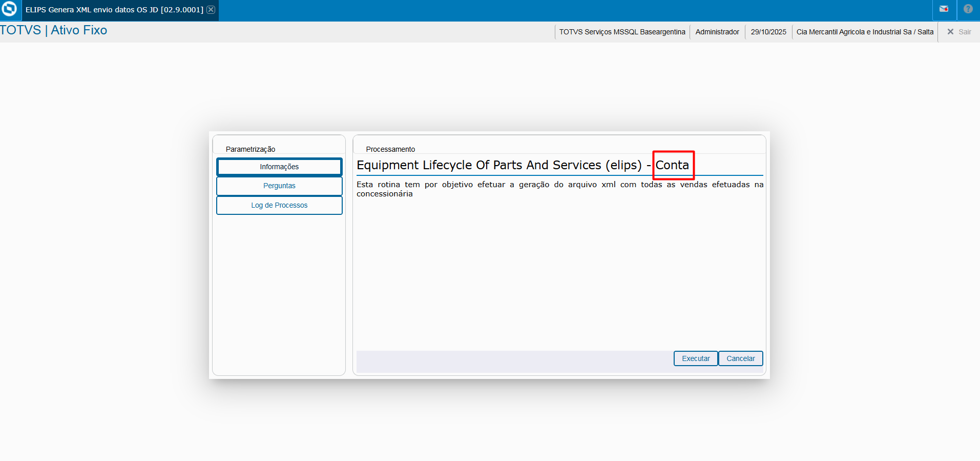Open the mail notifications envelope icon
The height and width of the screenshot is (461, 980).
coord(944,9)
